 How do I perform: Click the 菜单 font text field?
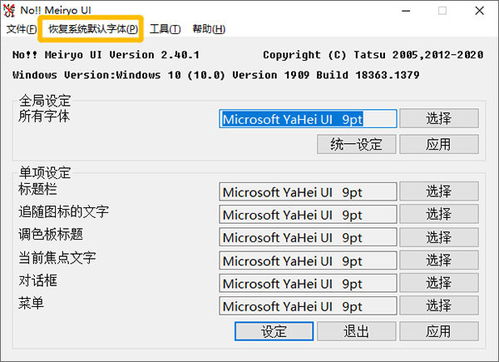click(308, 306)
